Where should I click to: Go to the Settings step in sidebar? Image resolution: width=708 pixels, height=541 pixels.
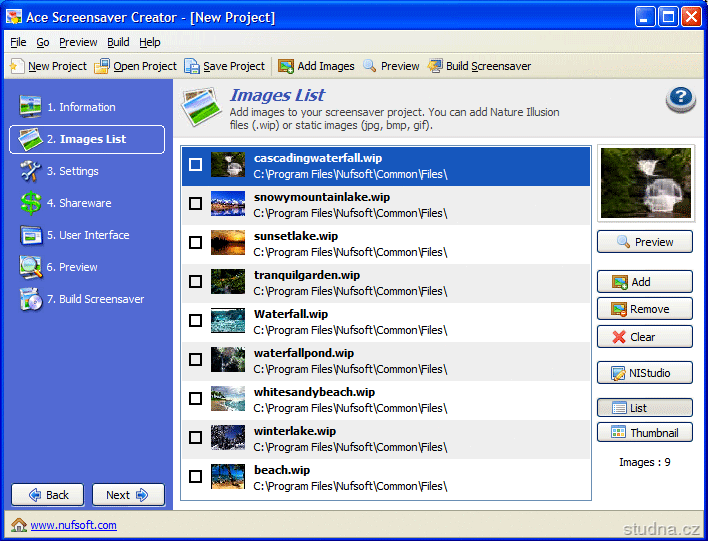[x=31, y=171]
